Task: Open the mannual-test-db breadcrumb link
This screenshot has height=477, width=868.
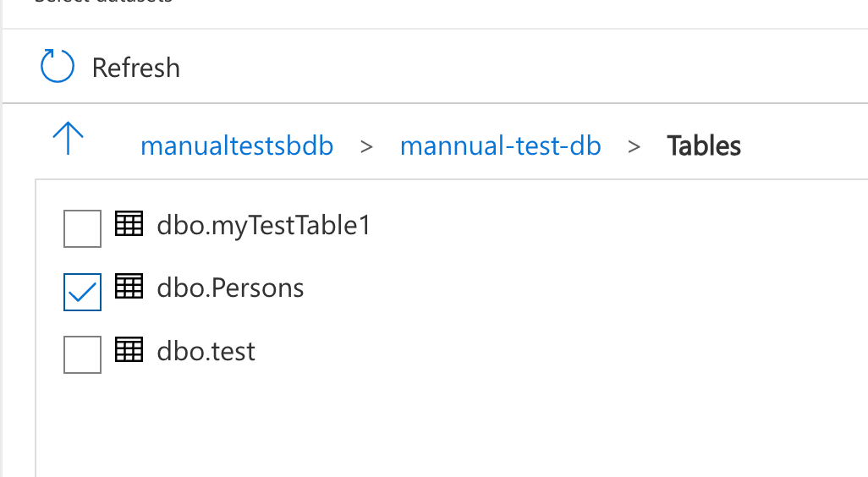Action: click(x=501, y=146)
